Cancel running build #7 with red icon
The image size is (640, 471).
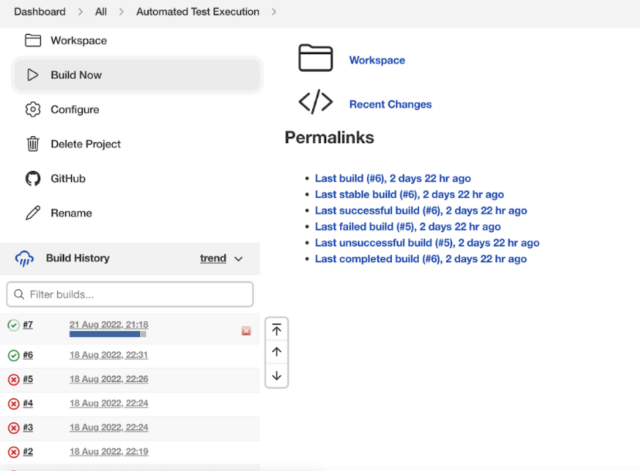tap(246, 331)
